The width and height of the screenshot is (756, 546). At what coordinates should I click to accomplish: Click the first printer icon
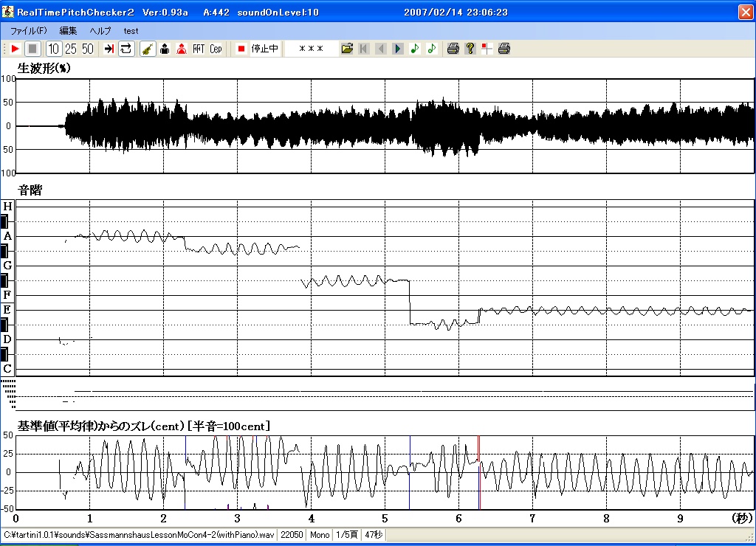(x=453, y=49)
